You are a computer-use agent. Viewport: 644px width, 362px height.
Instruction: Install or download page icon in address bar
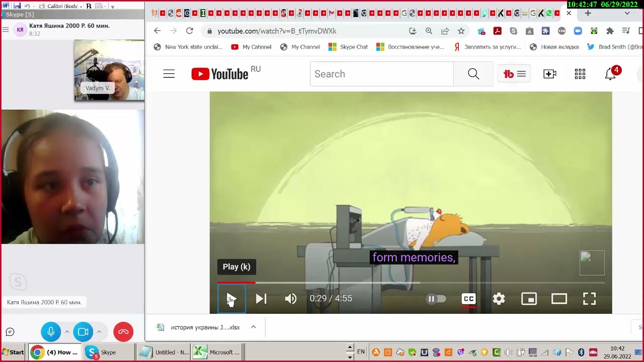point(413,31)
